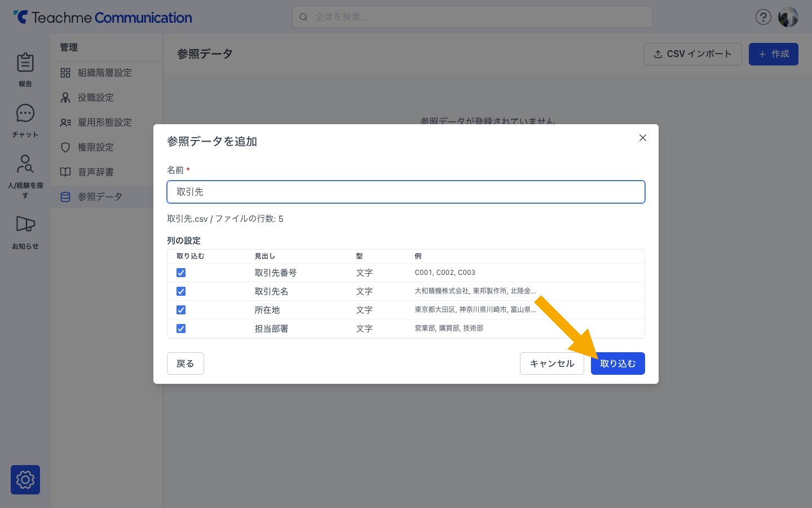The width and height of the screenshot is (812, 508).
Task: Open 雇用形態設定 menu item
Action: click(107, 122)
